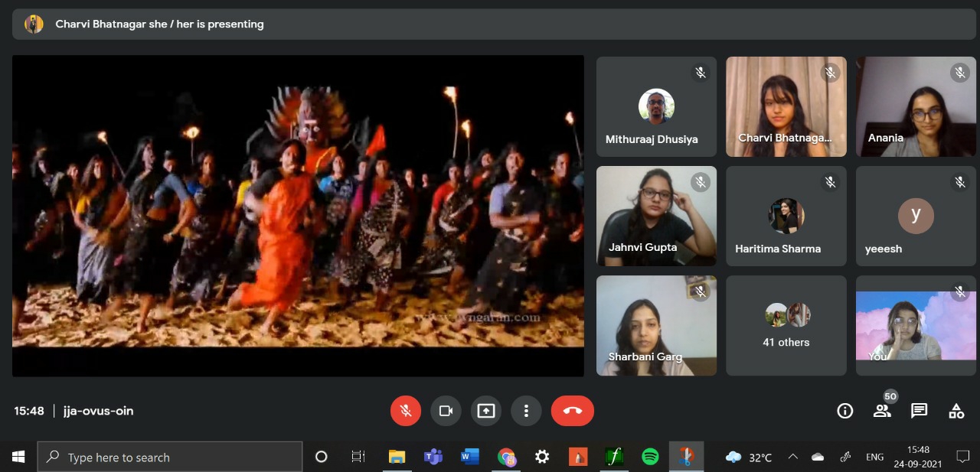Launch Microsoft Teams from the taskbar
The width and height of the screenshot is (980, 472).
coord(433,457)
